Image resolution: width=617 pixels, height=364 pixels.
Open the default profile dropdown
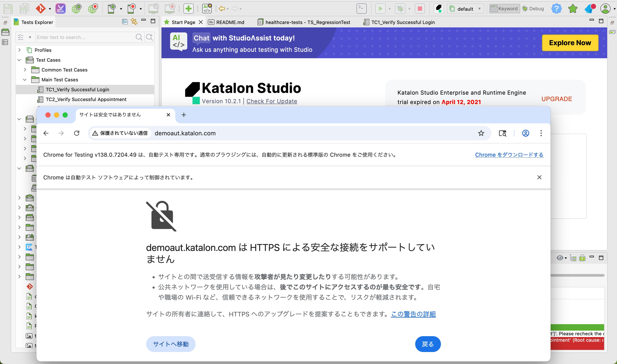pos(466,9)
